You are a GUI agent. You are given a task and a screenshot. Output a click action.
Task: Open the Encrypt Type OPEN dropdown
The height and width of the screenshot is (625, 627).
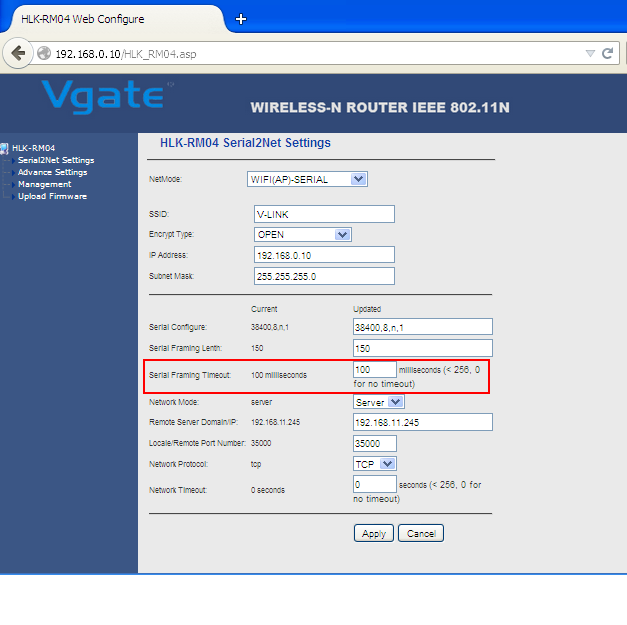[303, 234]
